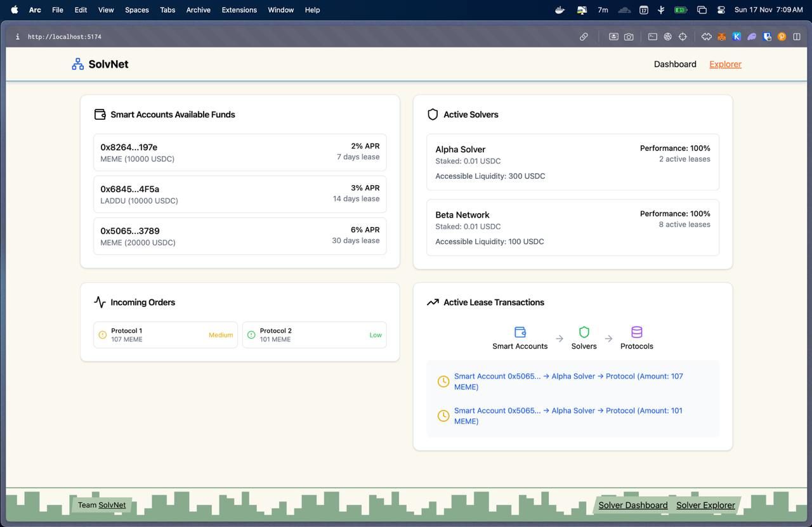
Task: Click the green Solvers shield icon
Action: (584, 332)
